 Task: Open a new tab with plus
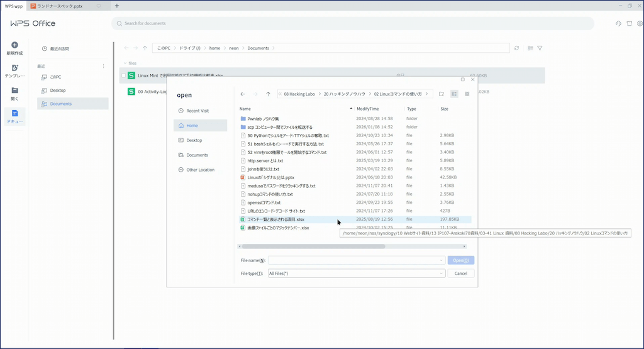pos(117,6)
